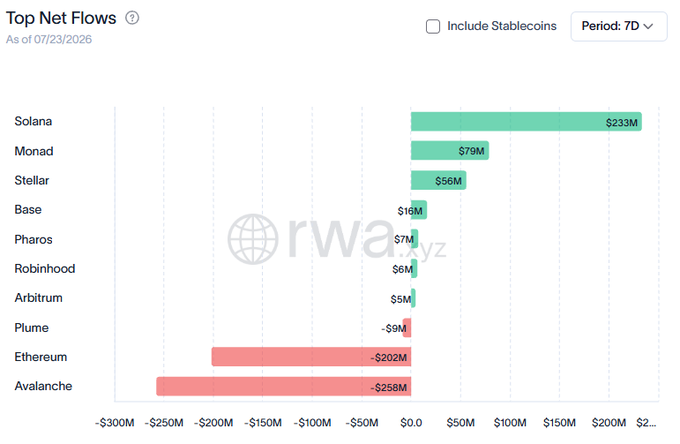This screenshot has width=680, height=444.
Task: Click the Include Stablecoins label text
Action: 502,26
